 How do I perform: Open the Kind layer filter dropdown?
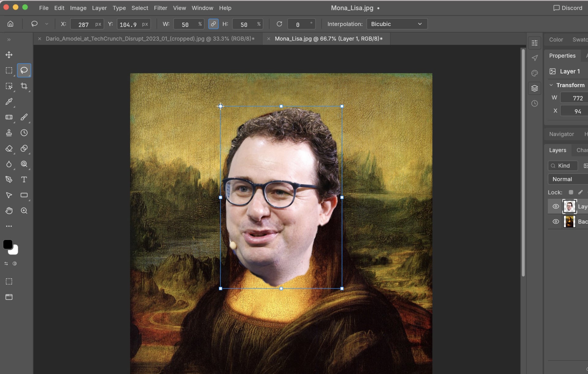click(563, 166)
